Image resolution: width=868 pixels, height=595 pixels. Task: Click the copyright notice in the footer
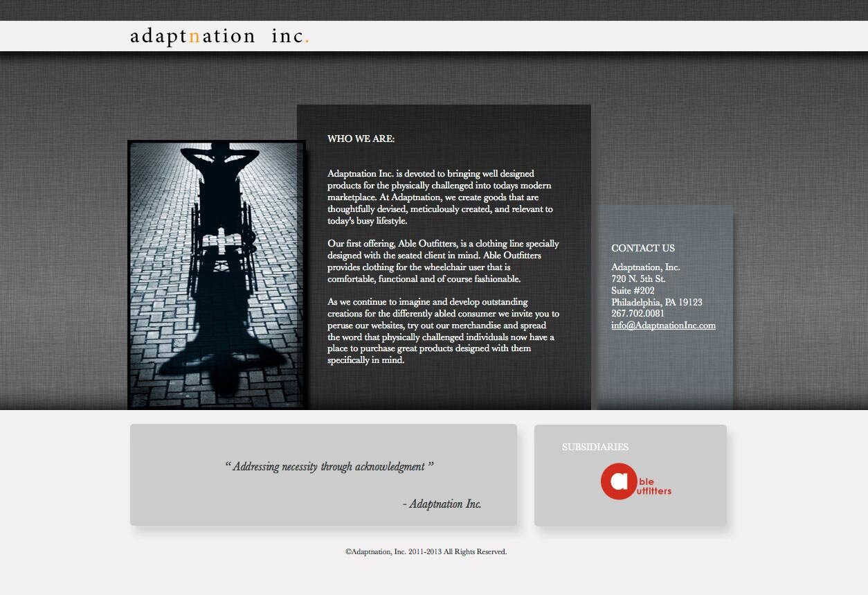tap(426, 551)
